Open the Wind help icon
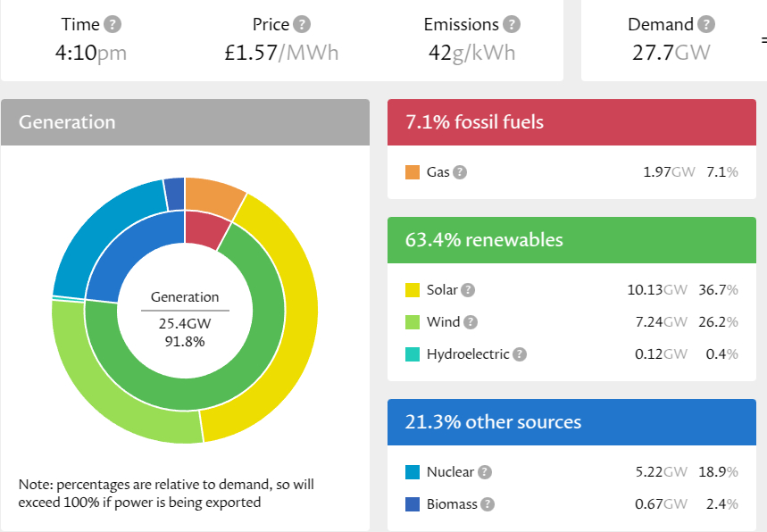Viewport: 767px width, 532px height. 471,322
